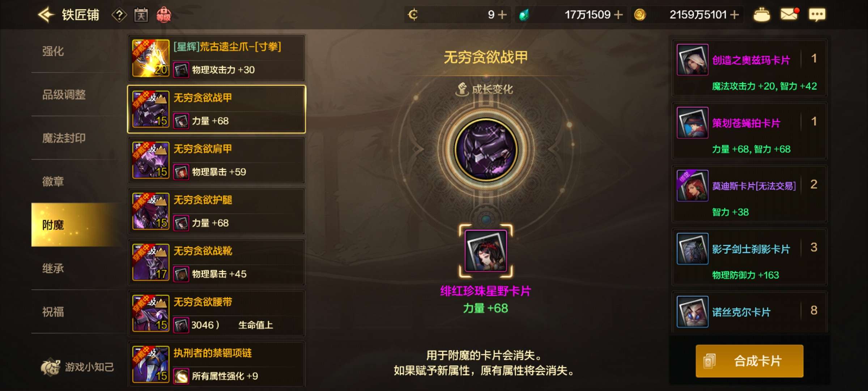This screenshot has width=868, height=391.
Task: Add more gems with plus button
Action: pyautogui.click(x=618, y=15)
